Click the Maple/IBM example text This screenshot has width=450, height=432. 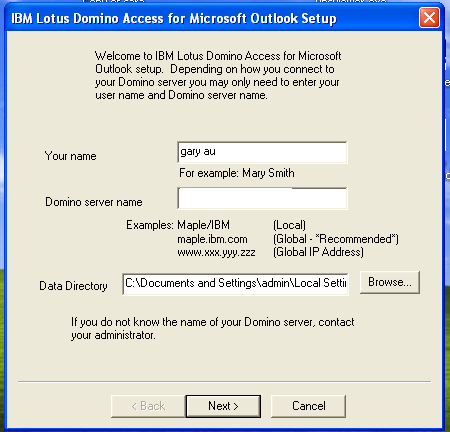(203, 225)
